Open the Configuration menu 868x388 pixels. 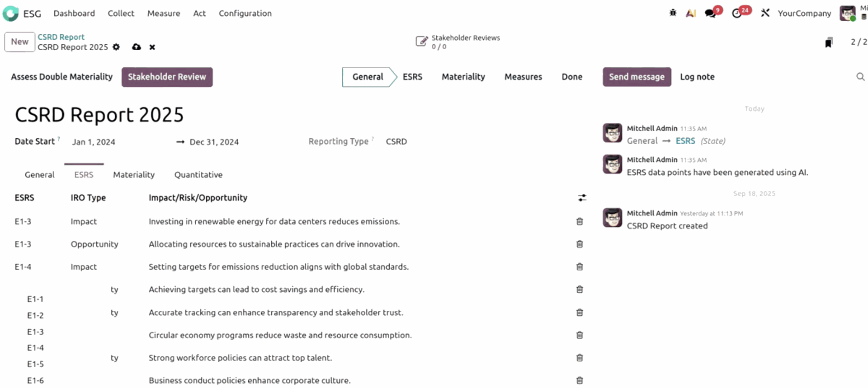coord(245,13)
